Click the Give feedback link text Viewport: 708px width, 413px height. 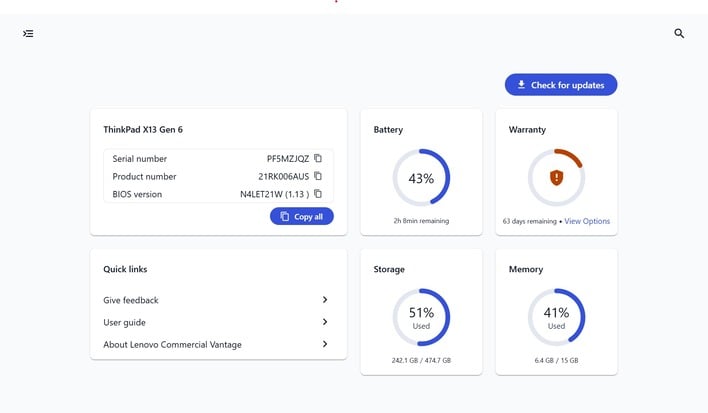[131, 300]
